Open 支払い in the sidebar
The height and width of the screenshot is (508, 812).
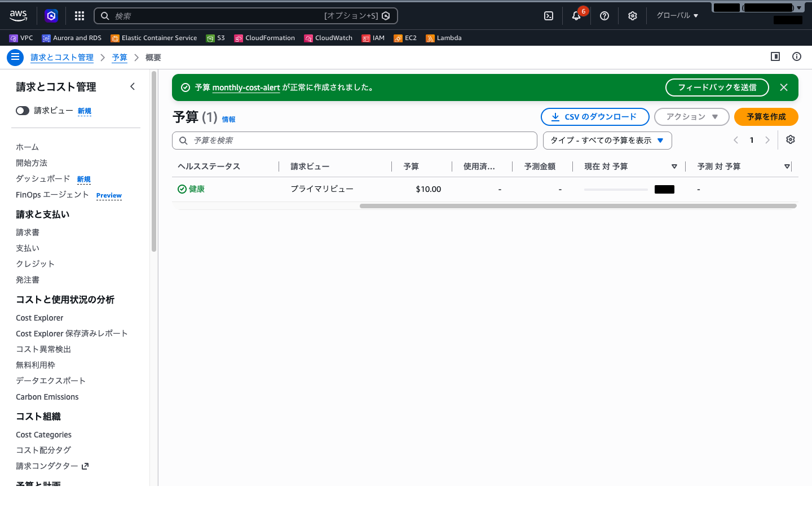[x=28, y=248]
